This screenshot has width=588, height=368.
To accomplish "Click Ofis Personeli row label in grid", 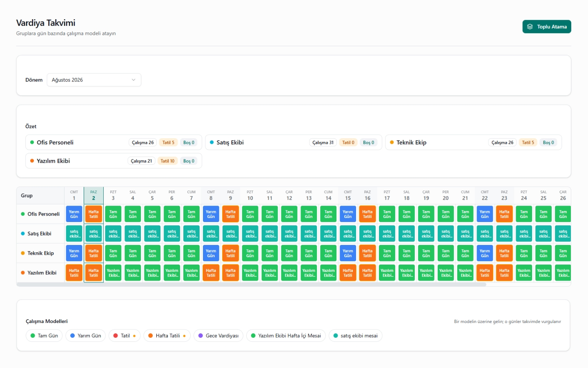I will click(x=40, y=214).
